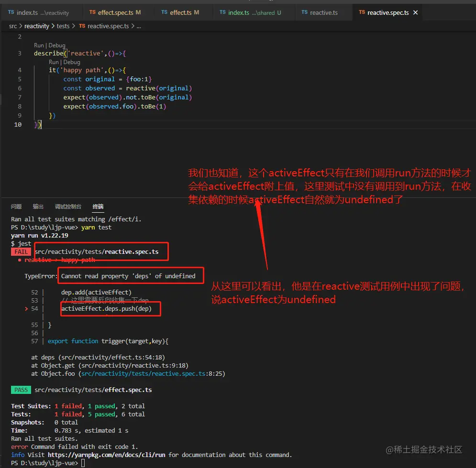Click the PASS badge in terminal output

[x=21, y=390]
